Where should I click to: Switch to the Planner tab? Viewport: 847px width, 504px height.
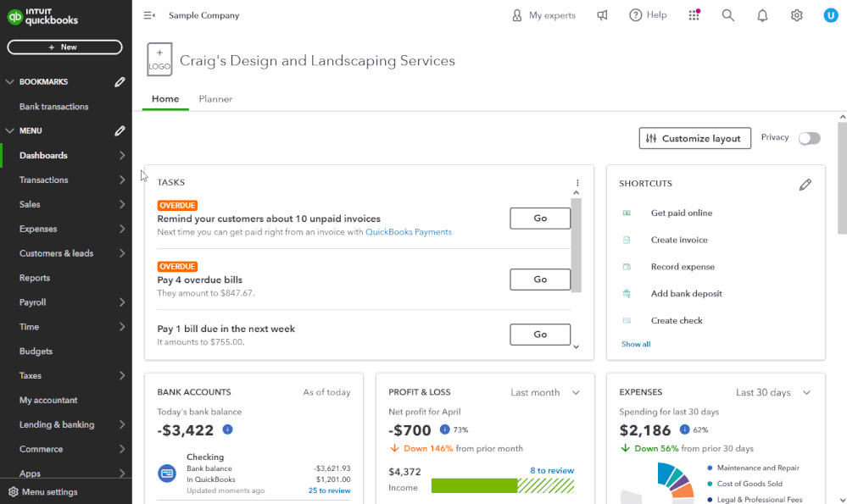point(215,99)
